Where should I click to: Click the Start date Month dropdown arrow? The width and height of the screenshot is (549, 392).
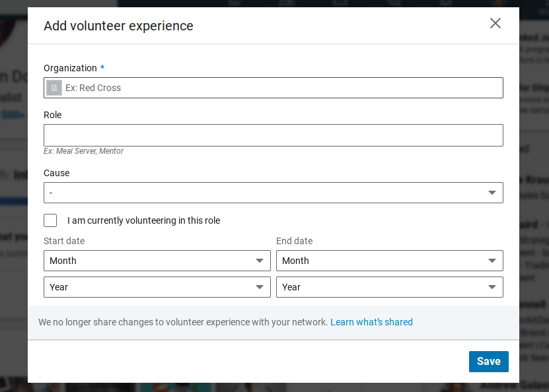260,261
